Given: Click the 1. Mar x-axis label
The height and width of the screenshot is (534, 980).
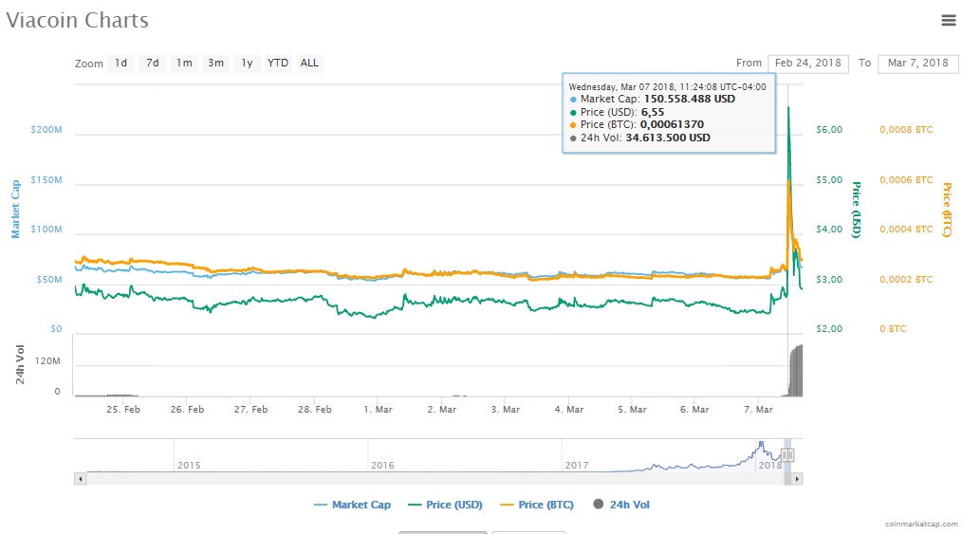Looking at the screenshot, I should (x=379, y=410).
